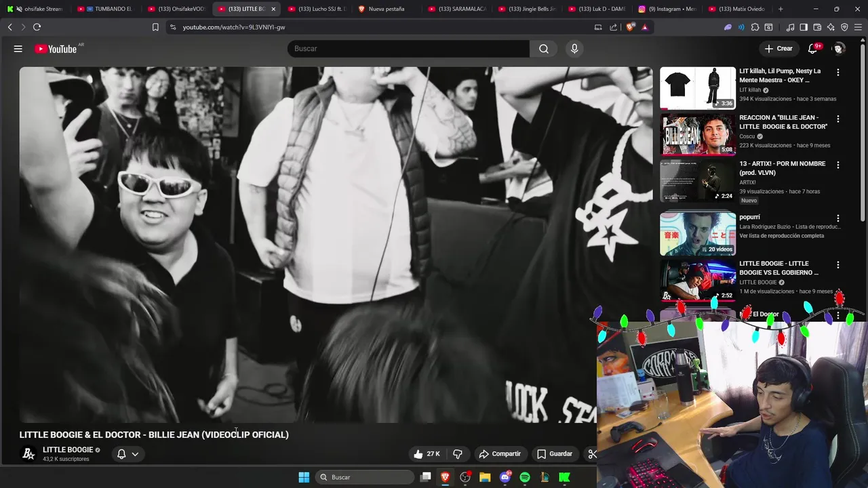This screenshot has width=868, height=488.
Task: Reload the page with refresh icon
Action: click(37, 27)
